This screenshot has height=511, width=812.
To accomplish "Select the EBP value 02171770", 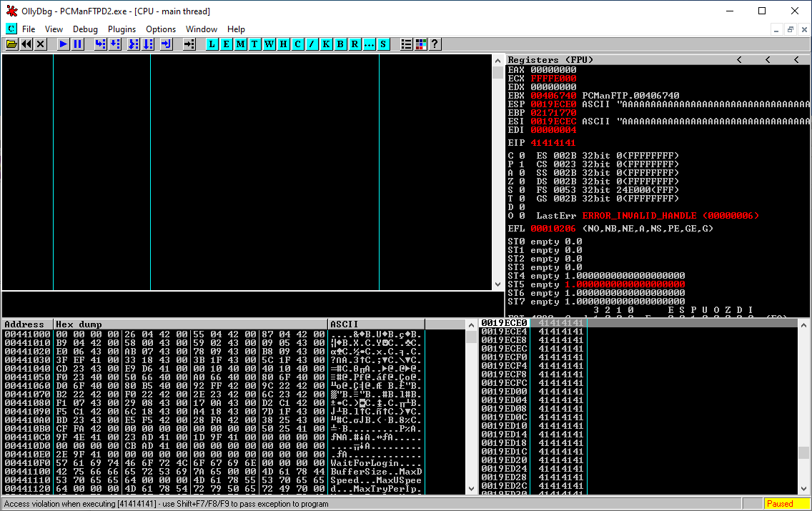I will click(553, 113).
